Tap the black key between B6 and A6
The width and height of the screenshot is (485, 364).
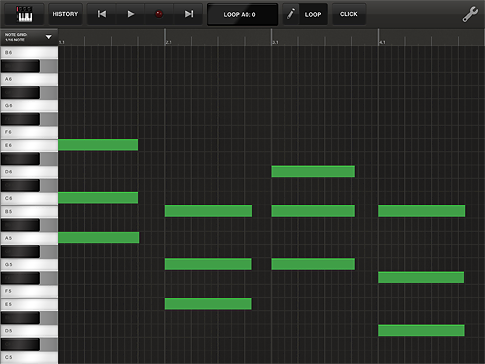tap(20, 66)
